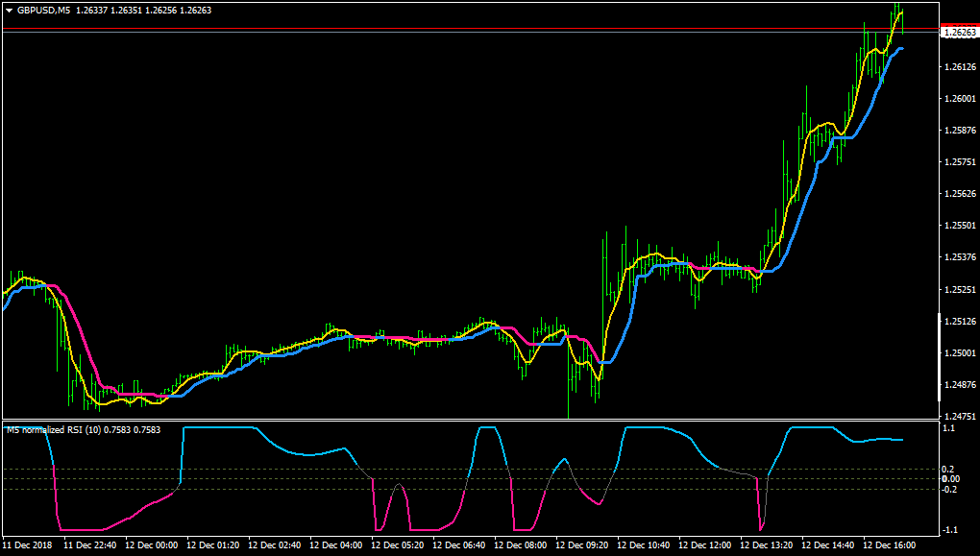Click the 1.1 level on RSI scale
Image resolution: width=980 pixels, height=556 pixels.
[x=948, y=428]
